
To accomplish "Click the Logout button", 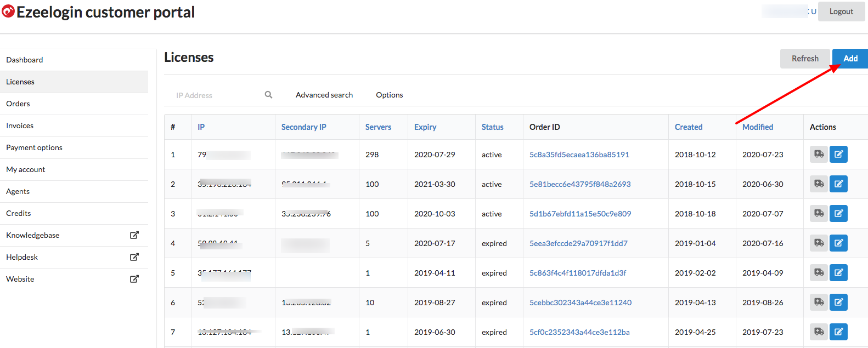I will [841, 12].
